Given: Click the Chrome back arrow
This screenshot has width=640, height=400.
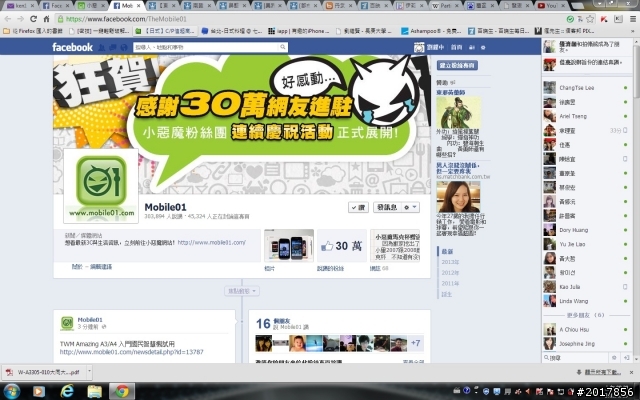Looking at the screenshot, I should click(8, 19).
